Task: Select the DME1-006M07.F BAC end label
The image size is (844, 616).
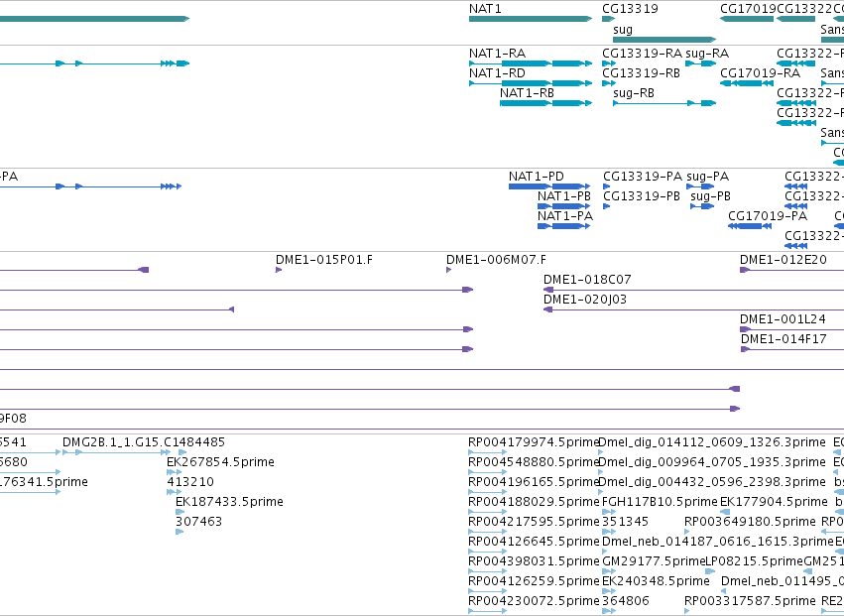Action: (496, 260)
